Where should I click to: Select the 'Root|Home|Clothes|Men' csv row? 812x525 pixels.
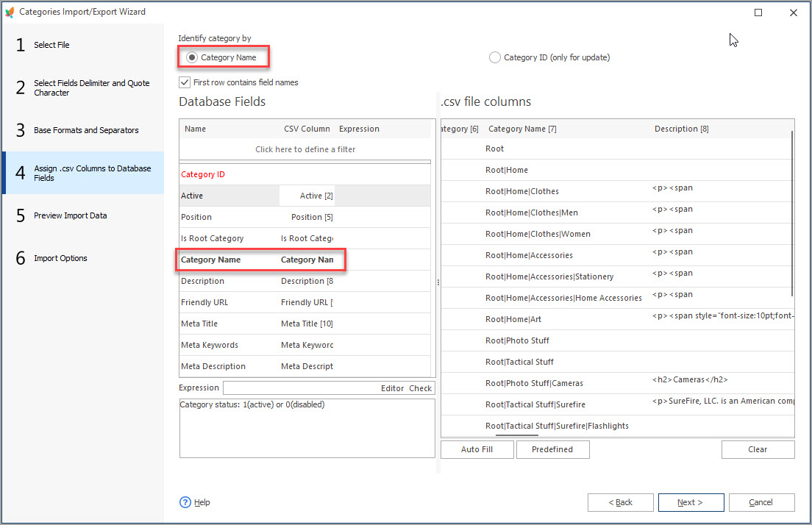pyautogui.click(x=616, y=213)
